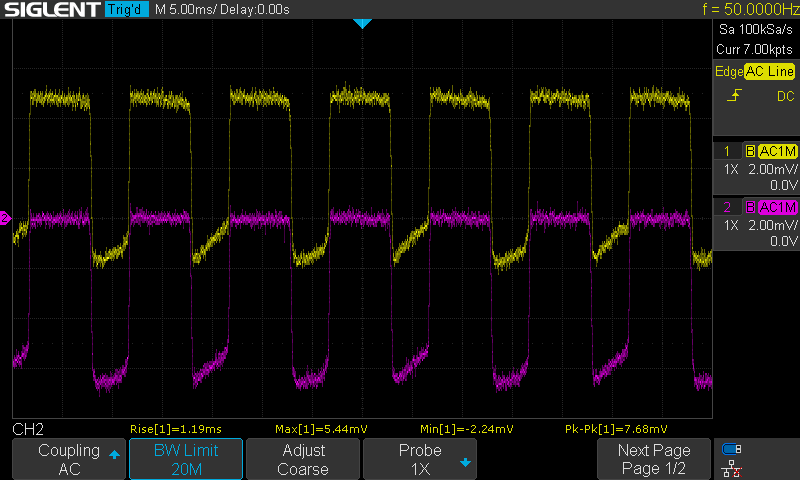This screenshot has height=480, width=800.
Task: Click the Coupling softkey up arrow
Action: pyautogui.click(x=114, y=454)
